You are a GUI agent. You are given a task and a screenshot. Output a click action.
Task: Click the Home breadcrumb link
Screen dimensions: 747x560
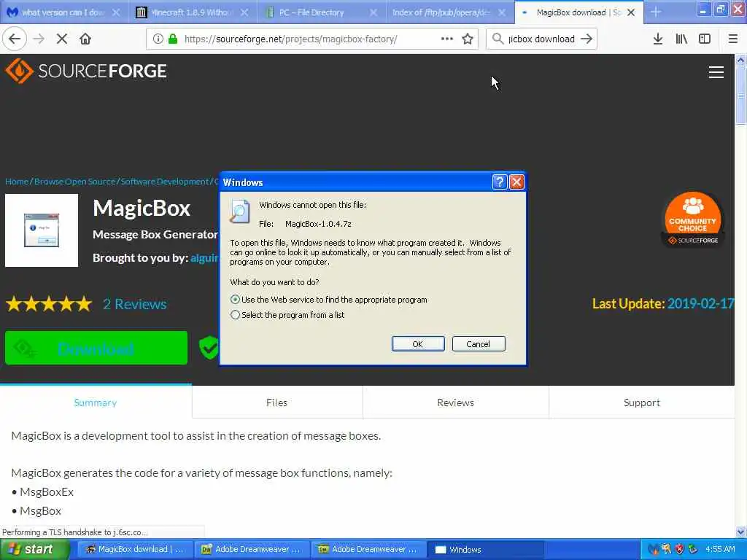17,182
